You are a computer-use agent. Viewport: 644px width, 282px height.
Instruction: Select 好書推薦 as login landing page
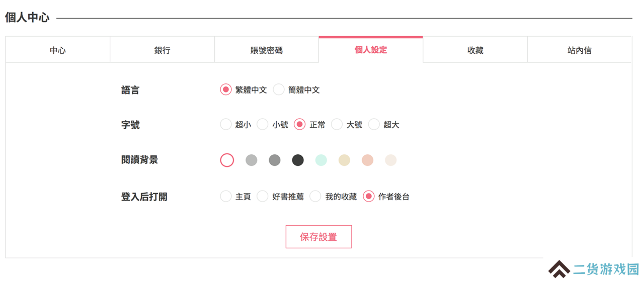[x=263, y=197]
